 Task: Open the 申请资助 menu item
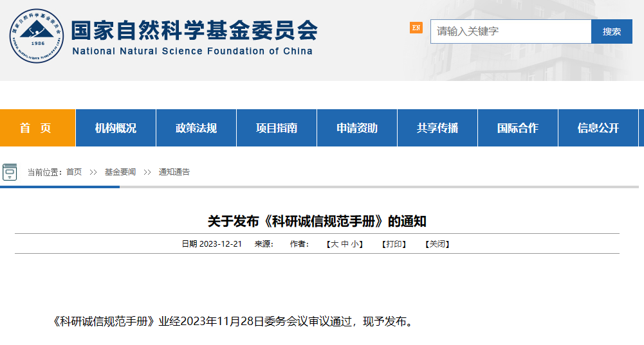click(x=357, y=128)
